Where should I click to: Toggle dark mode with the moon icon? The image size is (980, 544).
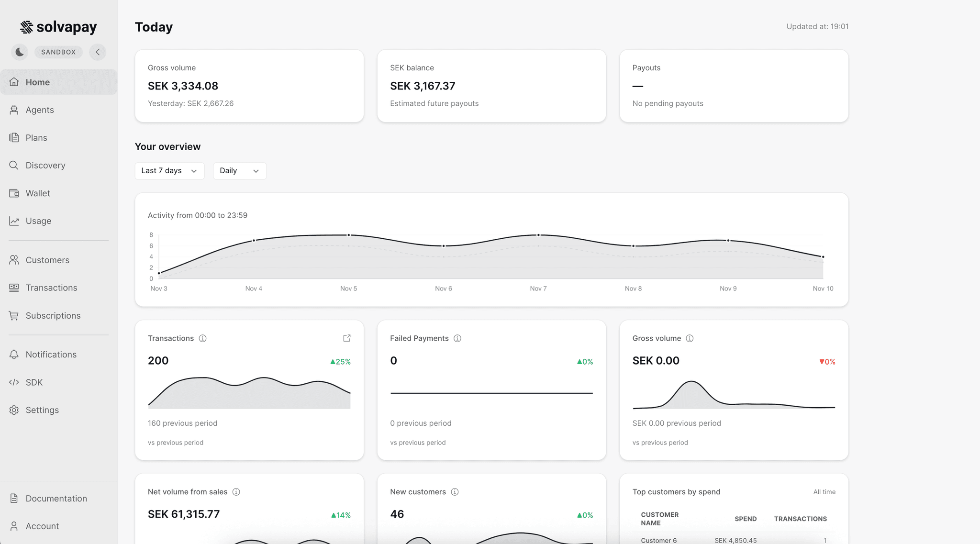[x=19, y=52]
